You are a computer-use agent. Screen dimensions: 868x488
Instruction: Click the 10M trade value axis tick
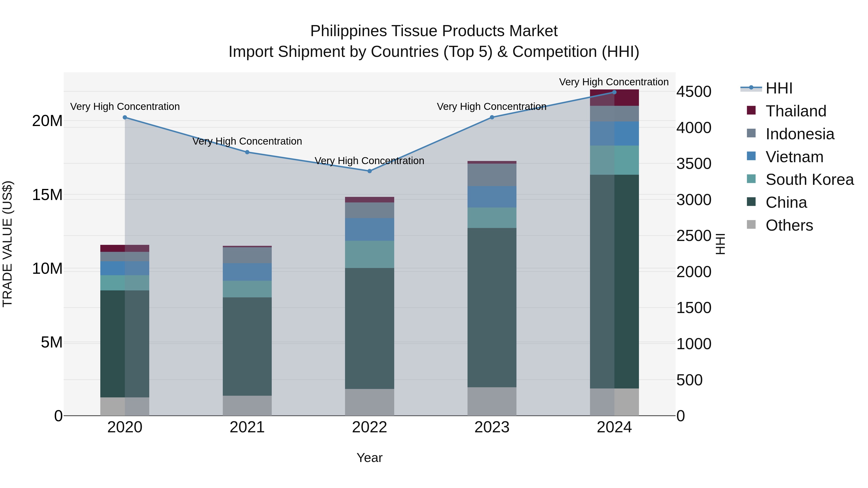pos(47,268)
